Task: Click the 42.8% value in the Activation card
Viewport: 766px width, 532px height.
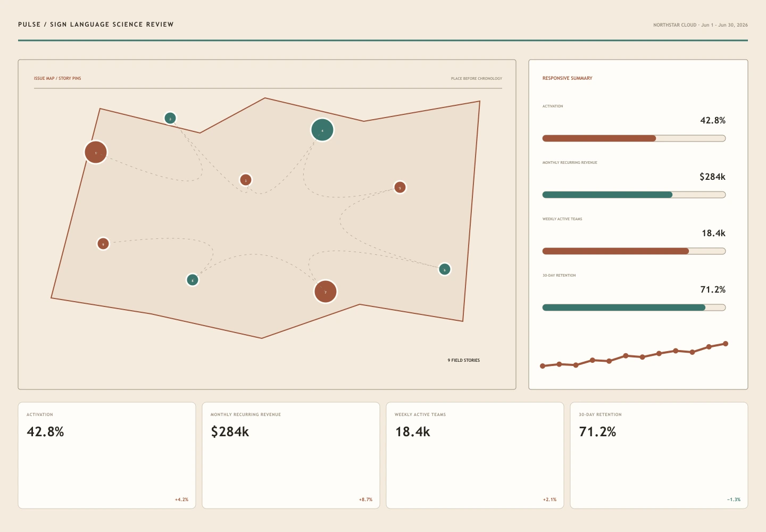Action: coord(45,431)
